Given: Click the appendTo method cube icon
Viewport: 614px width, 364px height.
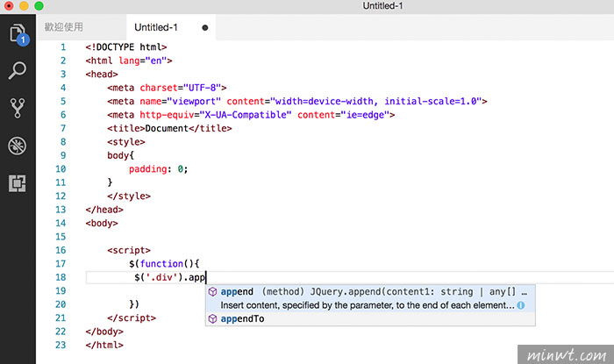Looking at the screenshot, I should click(x=212, y=319).
